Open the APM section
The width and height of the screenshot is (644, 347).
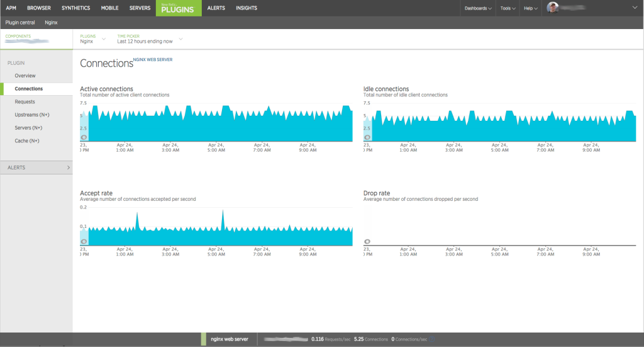point(11,8)
